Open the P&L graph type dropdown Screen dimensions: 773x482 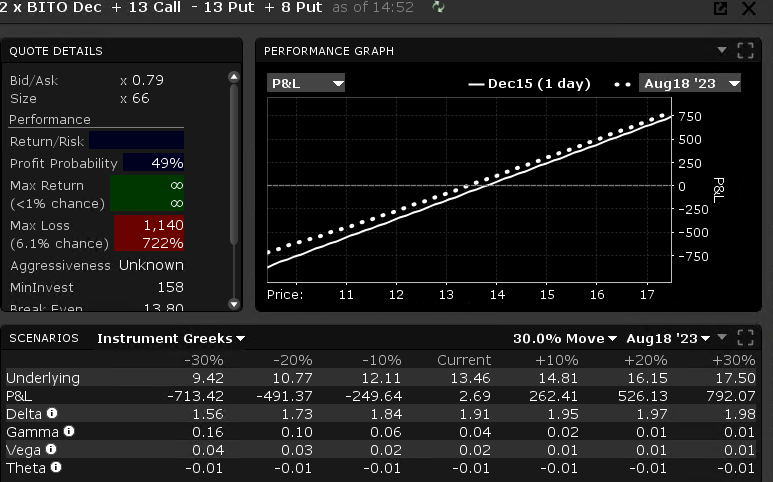(x=306, y=83)
